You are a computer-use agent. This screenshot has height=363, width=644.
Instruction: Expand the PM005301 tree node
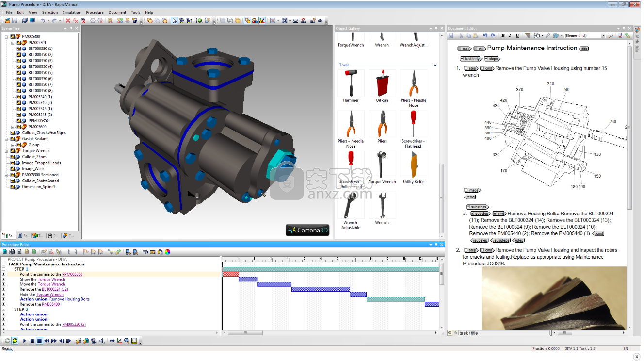13,43
